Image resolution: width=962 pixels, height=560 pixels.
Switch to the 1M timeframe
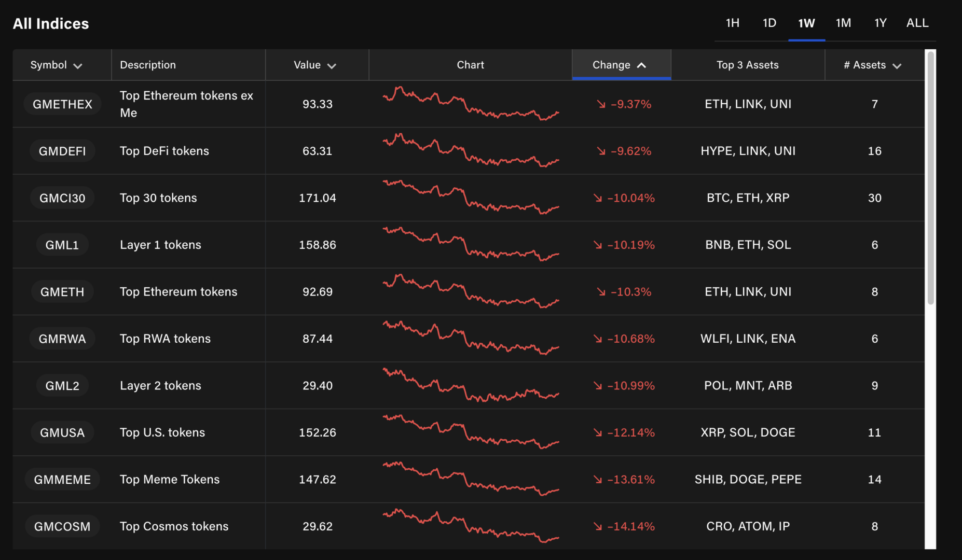pyautogui.click(x=843, y=23)
